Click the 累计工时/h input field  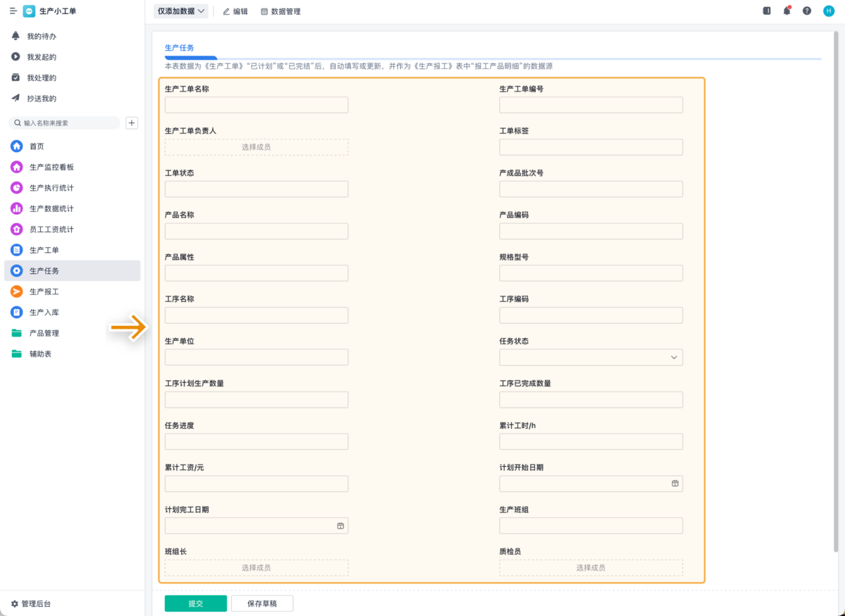click(x=591, y=441)
